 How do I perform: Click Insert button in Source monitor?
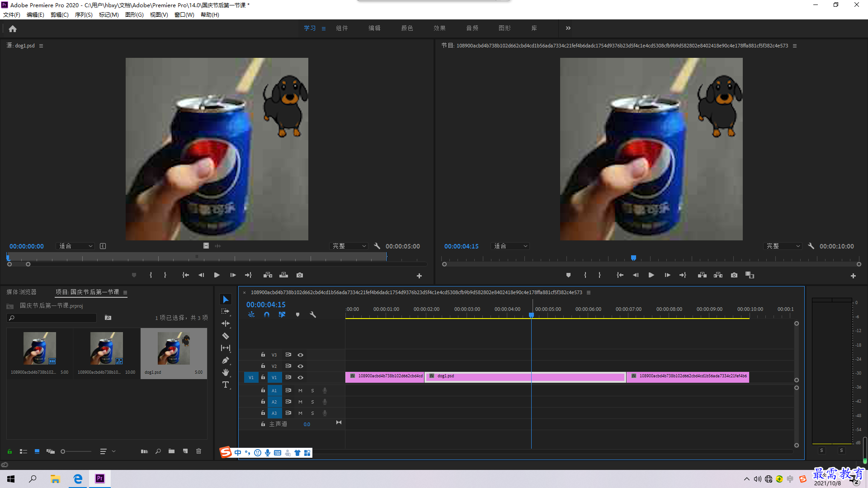pyautogui.click(x=268, y=275)
